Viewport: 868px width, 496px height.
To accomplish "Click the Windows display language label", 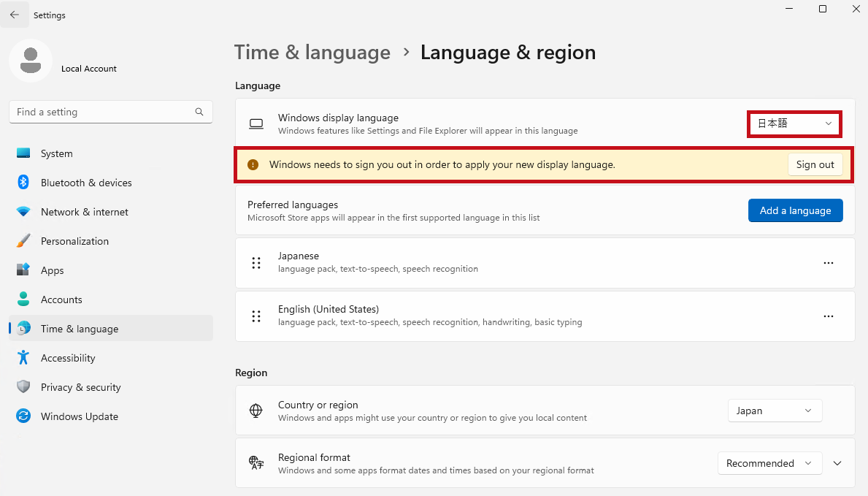I will tap(338, 118).
